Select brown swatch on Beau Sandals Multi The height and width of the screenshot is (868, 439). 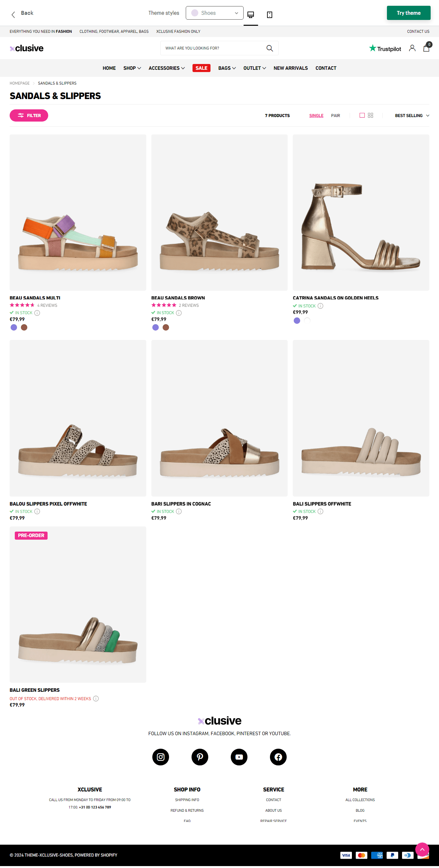24,327
